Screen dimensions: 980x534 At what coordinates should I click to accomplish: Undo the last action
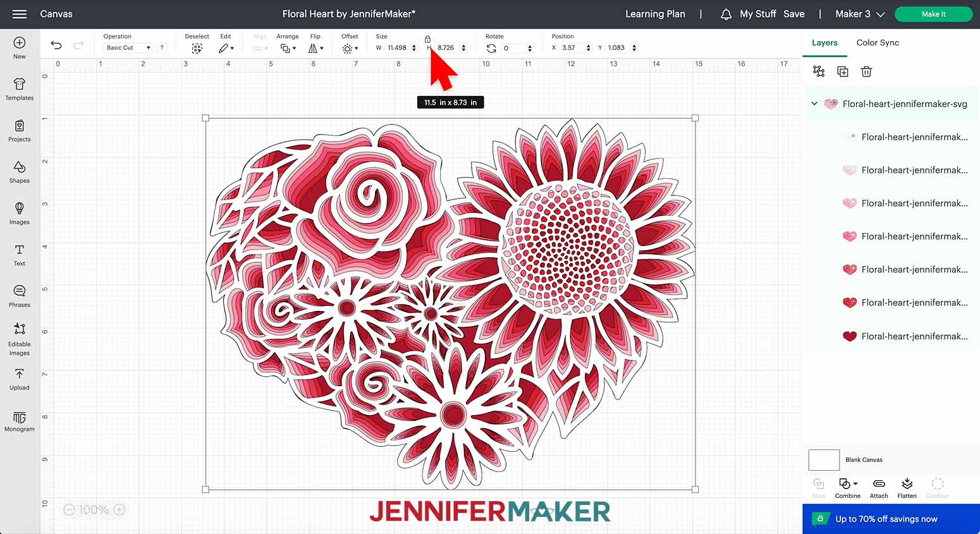click(x=56, y=45)
